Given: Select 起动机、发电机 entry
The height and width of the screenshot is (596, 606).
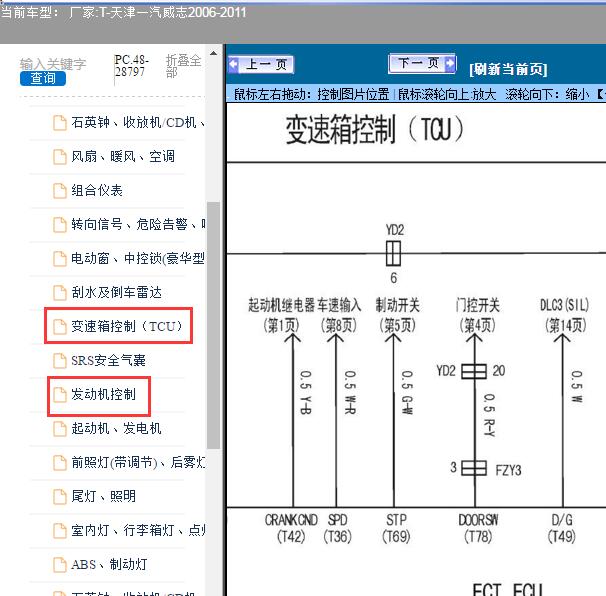Looking at the screenshot, I should click(x=116, y=429).
